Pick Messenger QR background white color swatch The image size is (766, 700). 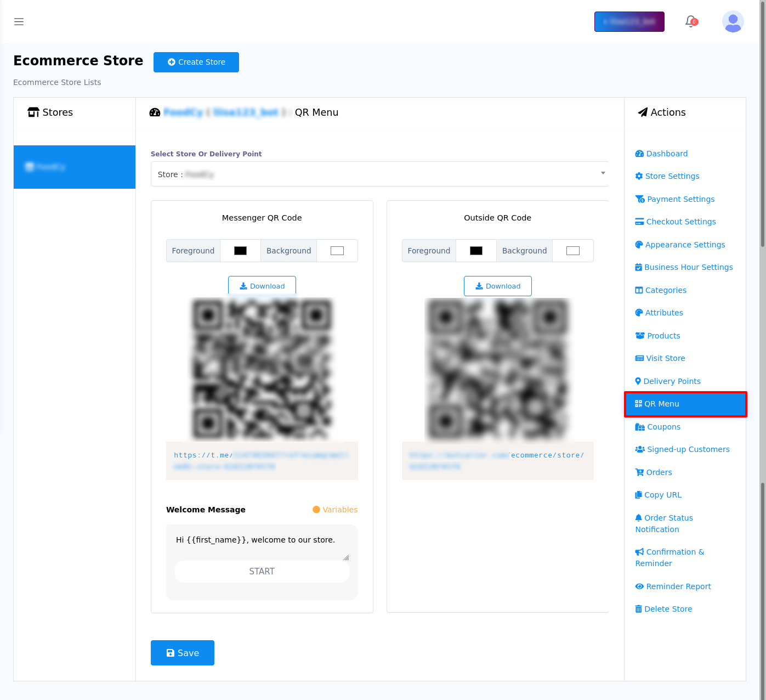[x=337, y=251]
